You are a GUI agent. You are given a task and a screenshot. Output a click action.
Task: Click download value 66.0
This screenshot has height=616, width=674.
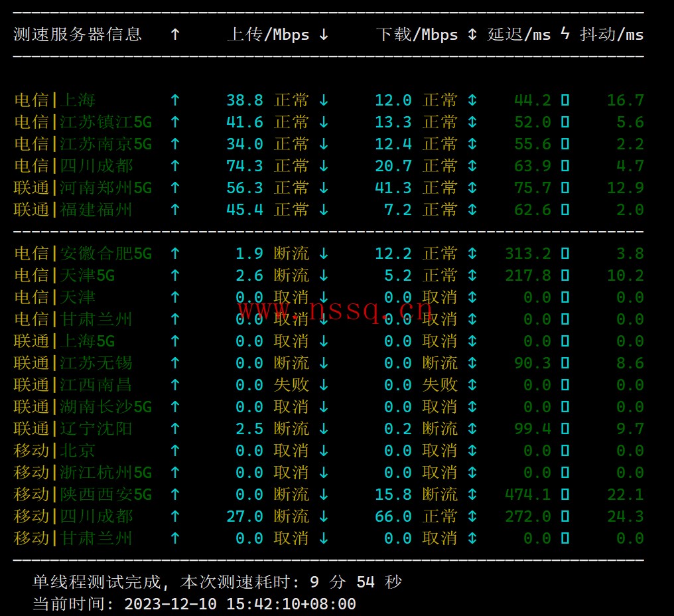pos(393,517)
